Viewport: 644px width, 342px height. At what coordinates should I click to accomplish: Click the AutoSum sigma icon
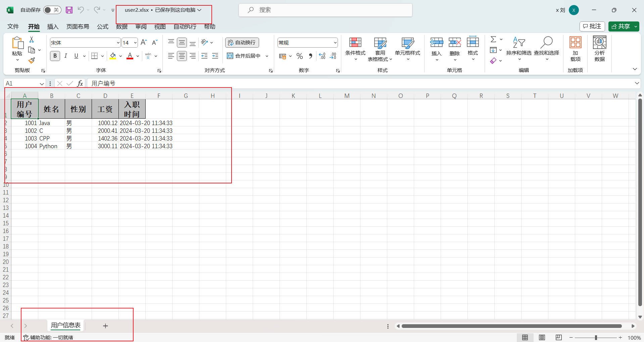coord(493,40)
